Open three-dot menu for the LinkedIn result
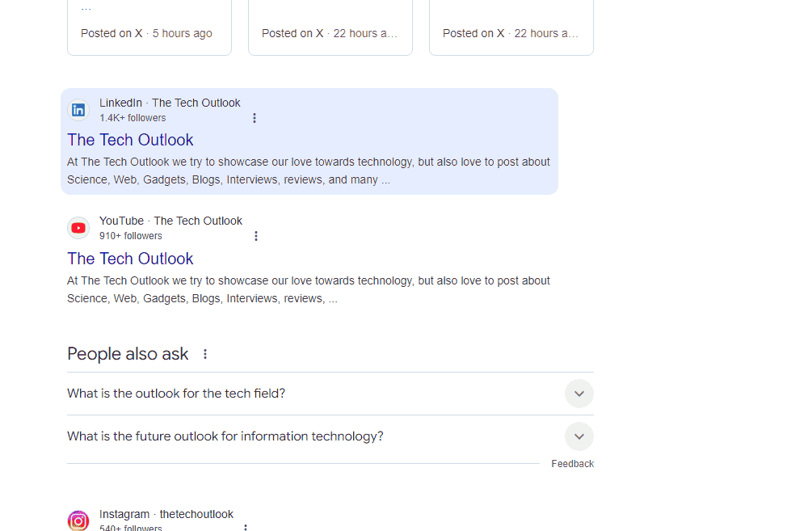Viewport: 812px width, 531px height. (255, 118)
